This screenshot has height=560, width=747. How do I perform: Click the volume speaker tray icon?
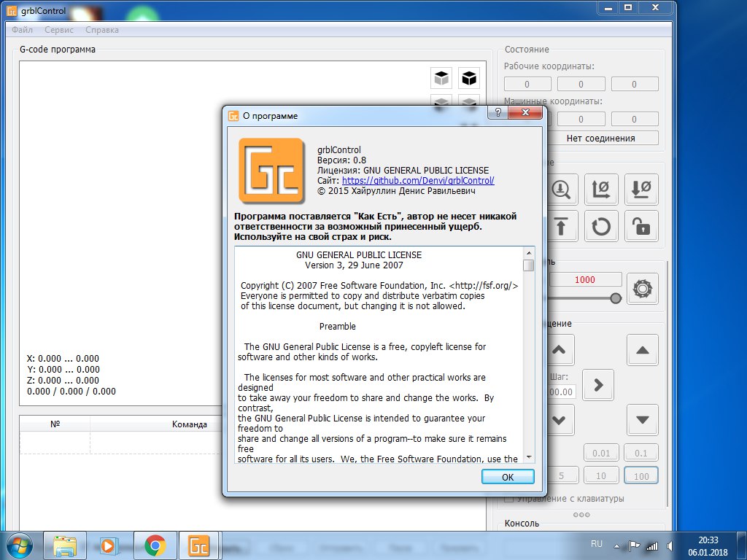click(x=670, y=546)
